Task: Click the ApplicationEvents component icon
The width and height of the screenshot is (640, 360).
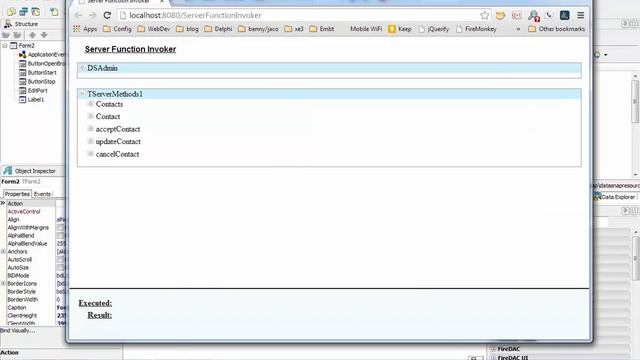Action: coord(22,54)
